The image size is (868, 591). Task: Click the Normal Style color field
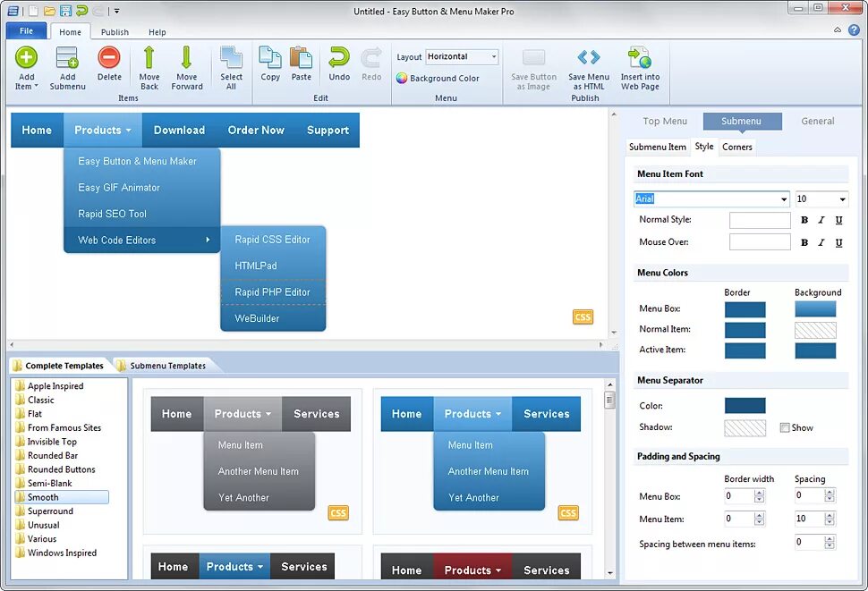tap(760, 220)
